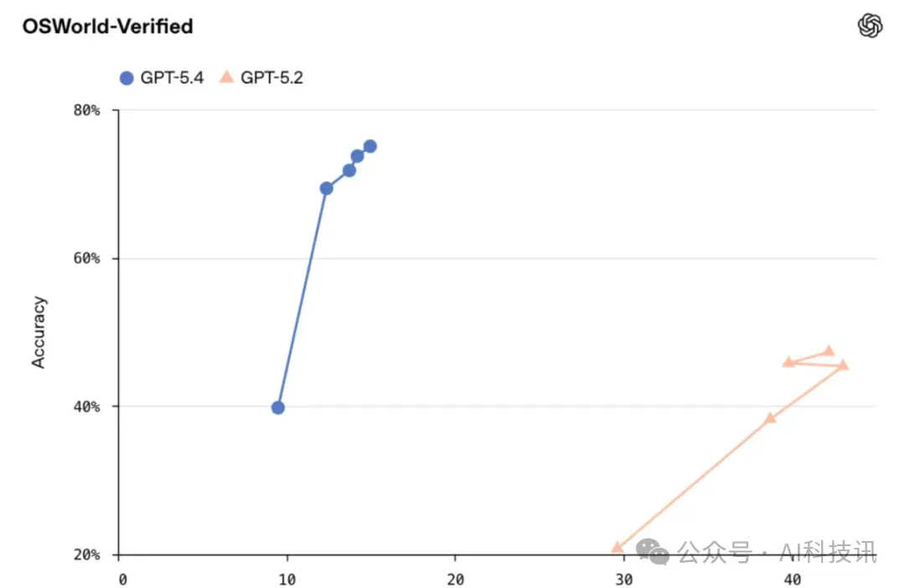Click the leftmost upper GPT-5.2 triangle near 46%
Screen dimensions: 905x588
[789, 362]
